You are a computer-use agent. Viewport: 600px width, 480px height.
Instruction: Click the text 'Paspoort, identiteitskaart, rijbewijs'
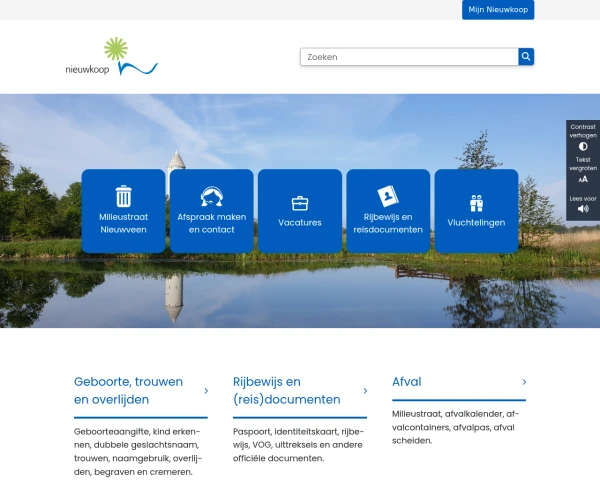(x=298, y=438)
